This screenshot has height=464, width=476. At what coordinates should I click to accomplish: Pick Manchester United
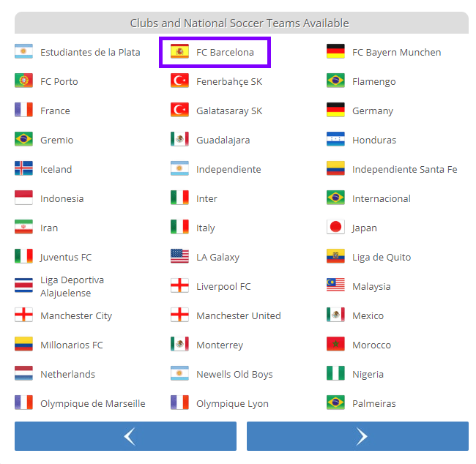[x=238, y=316]
